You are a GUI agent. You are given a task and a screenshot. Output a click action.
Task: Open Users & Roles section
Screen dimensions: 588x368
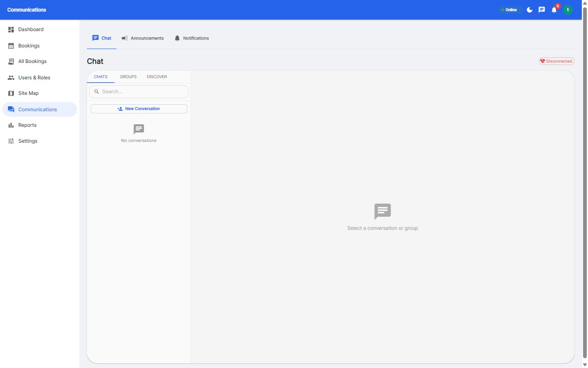point(40,78)
